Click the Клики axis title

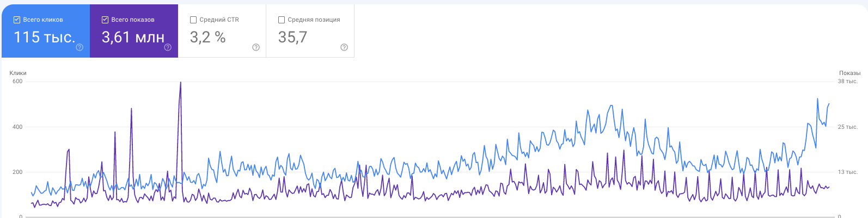click(x=18, y=73)
